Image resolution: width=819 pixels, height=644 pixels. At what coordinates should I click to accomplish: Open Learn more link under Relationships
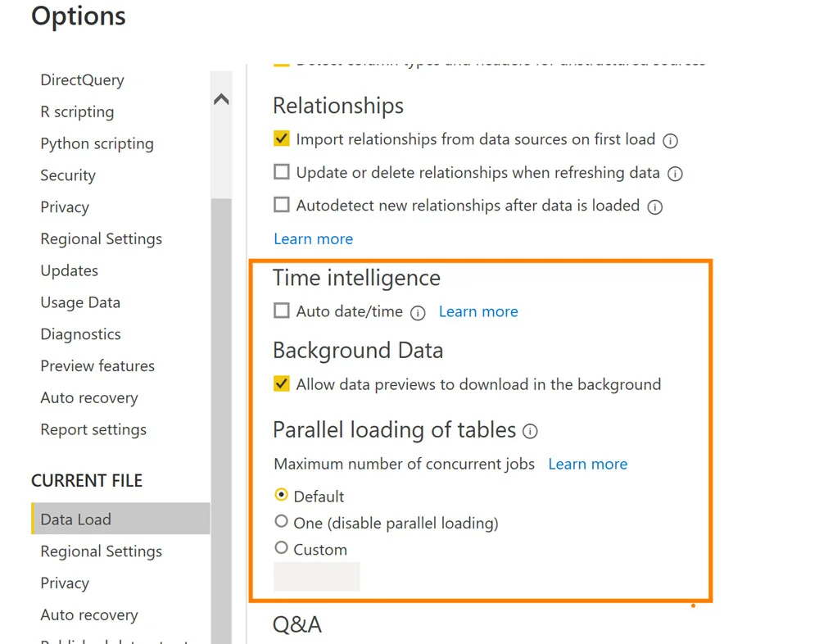313,239
